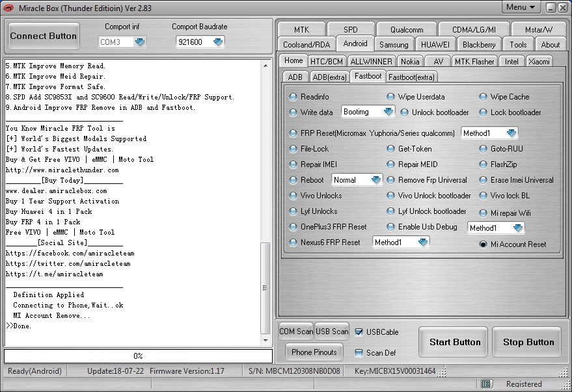Image resolution: width=572 pixels, height=392 pixels.
Task: Select the OnePlus3 FRP Reset option
Action: (293, 227)
